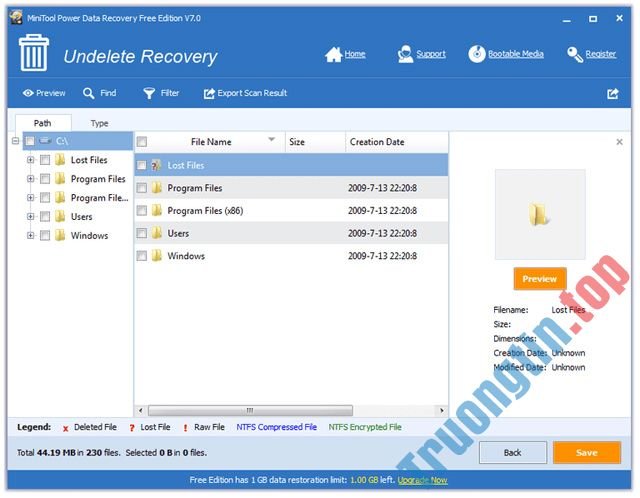Viewport: 640px width, 498px height.
Task: Open the Bootable Media link
Action: click(516, 54)
